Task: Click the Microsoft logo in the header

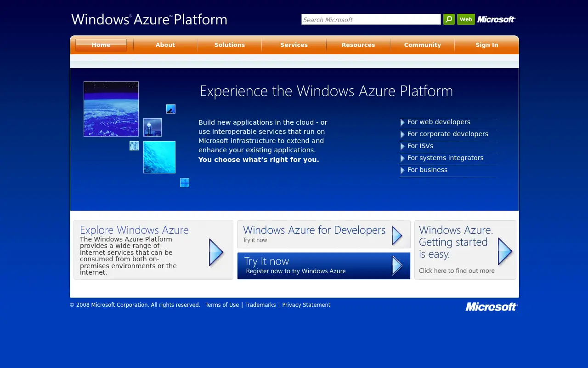Action: point(496,19)
